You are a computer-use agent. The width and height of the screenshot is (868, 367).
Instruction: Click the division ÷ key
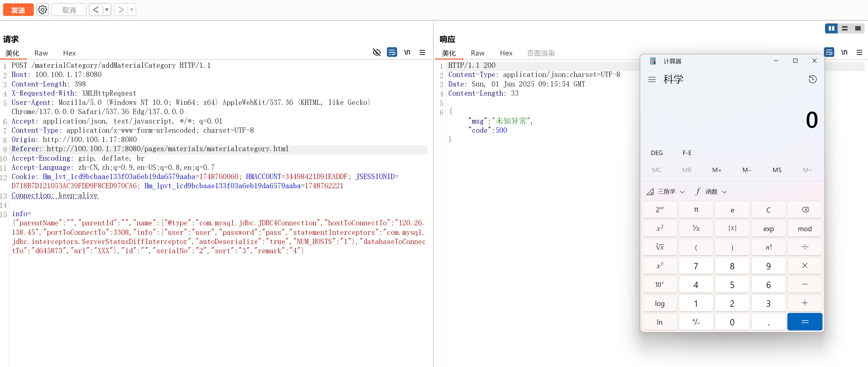tap(805, 247)
